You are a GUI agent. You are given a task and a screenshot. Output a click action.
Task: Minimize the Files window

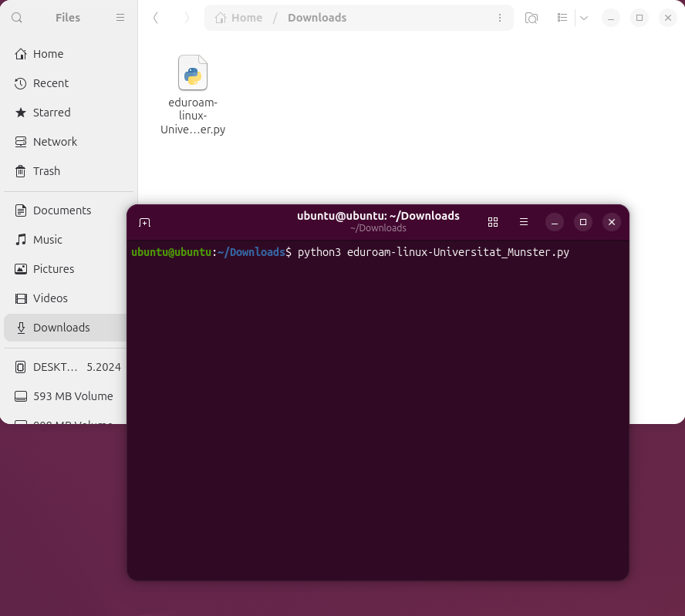[x=611, y=18]
